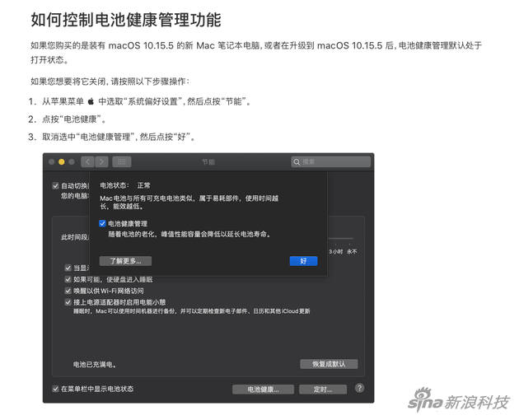Toggle 在菜单栏中显示电池状态 checkbox

(x=55, y=389)
